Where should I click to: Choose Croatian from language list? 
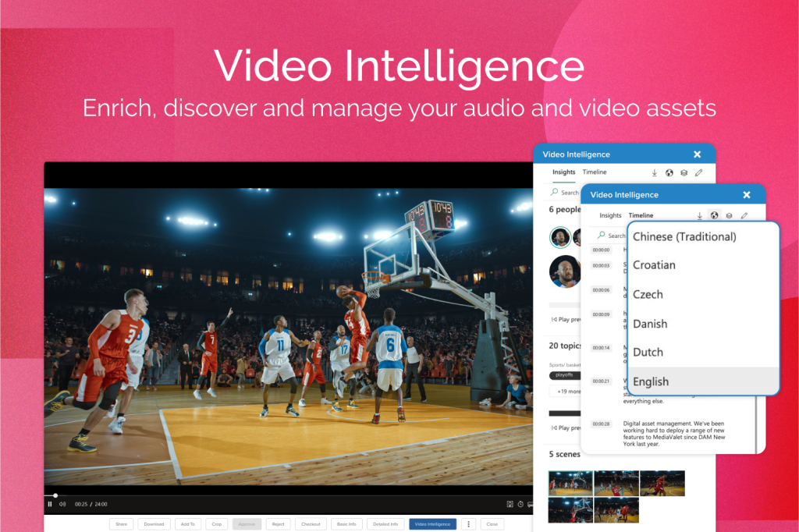[703, 265]
